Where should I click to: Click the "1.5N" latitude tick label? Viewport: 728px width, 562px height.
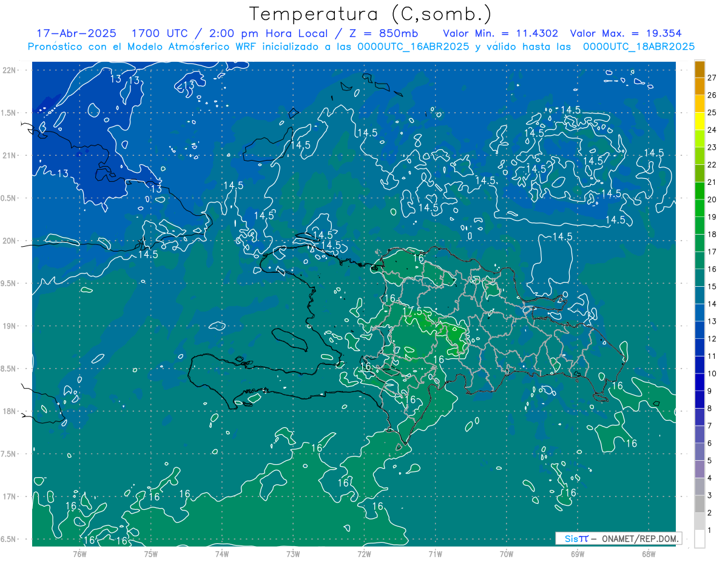click(x=9, y=113)
